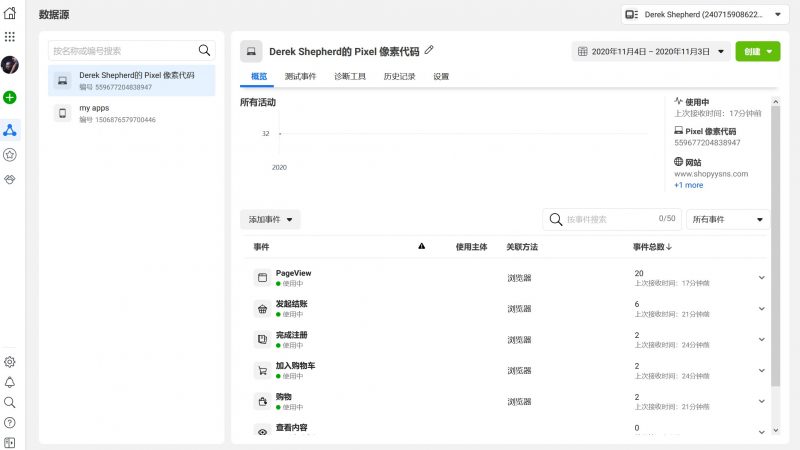
Task: Expand the 发起结账 event row
Action: tap(761, 309)
